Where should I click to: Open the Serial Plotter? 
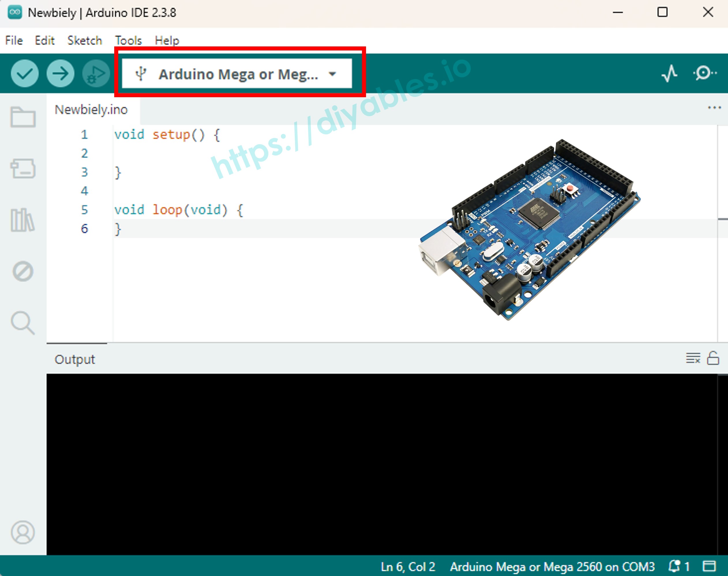(x=669, y=74)
